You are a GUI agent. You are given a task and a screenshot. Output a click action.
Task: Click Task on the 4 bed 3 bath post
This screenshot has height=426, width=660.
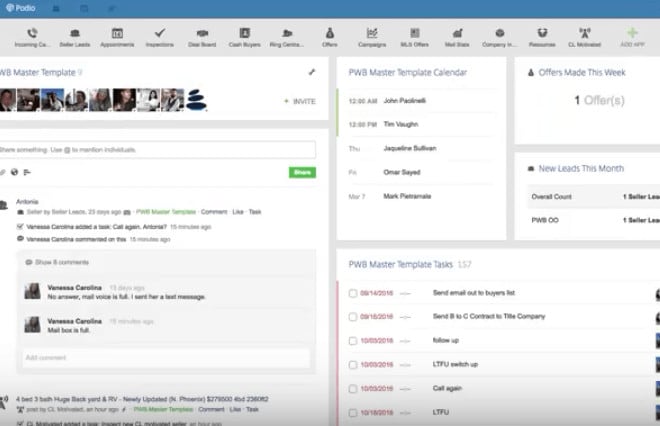tap(252, 409)
